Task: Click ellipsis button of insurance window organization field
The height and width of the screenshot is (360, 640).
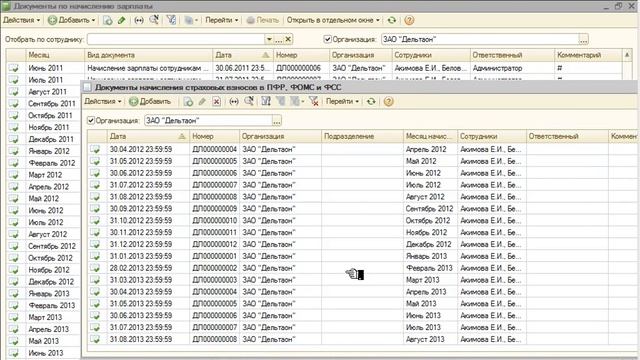Action: pyautogui.click(x=277, y=121)
